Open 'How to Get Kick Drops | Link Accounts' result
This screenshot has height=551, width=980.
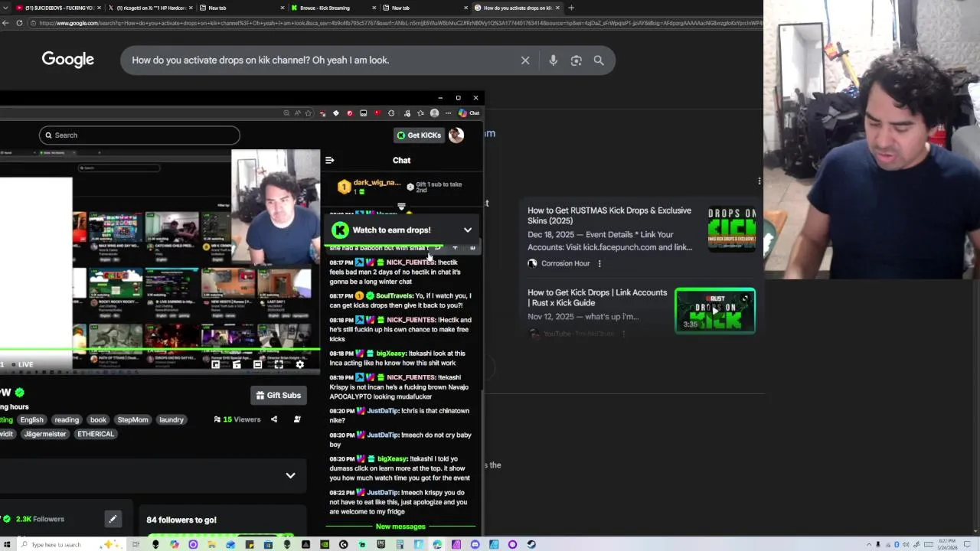point(597,298)
